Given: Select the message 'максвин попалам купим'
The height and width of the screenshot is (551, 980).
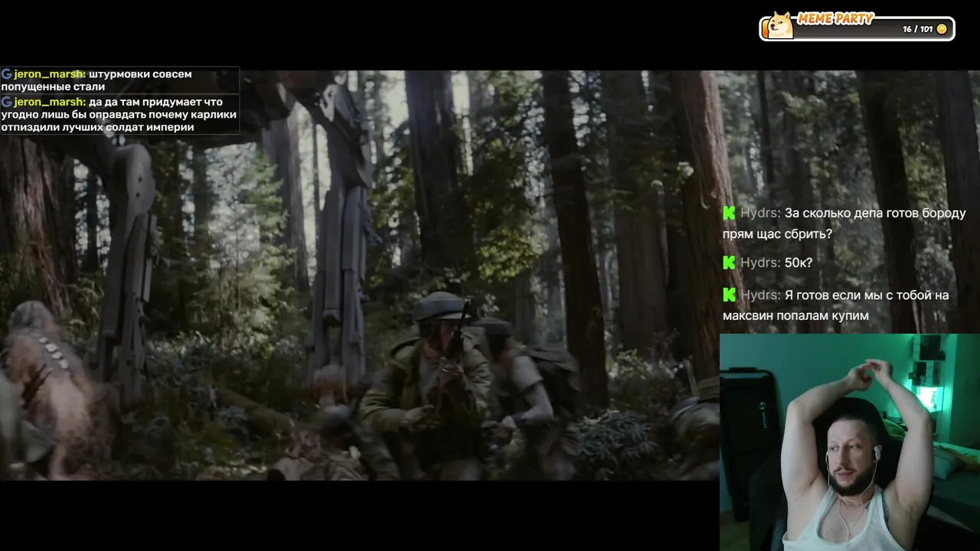Looking at the screenshot, I should click(x=795, y=315).
